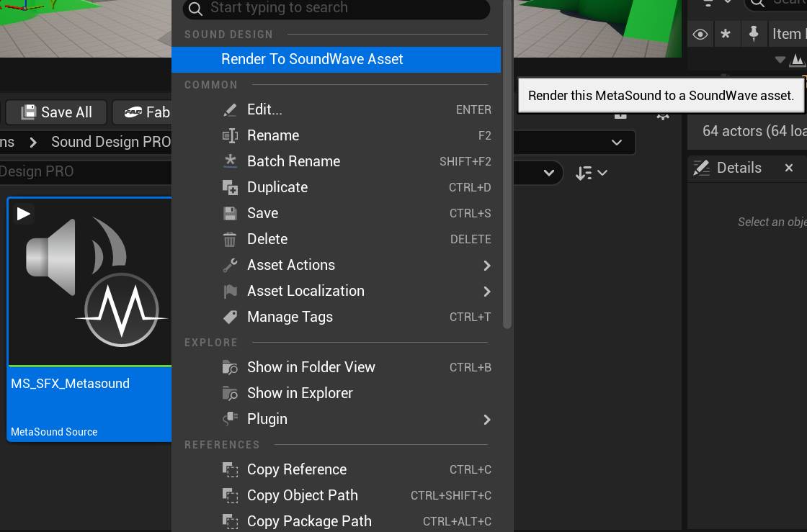Toggle the pin column in the outliner

point(754,33)
